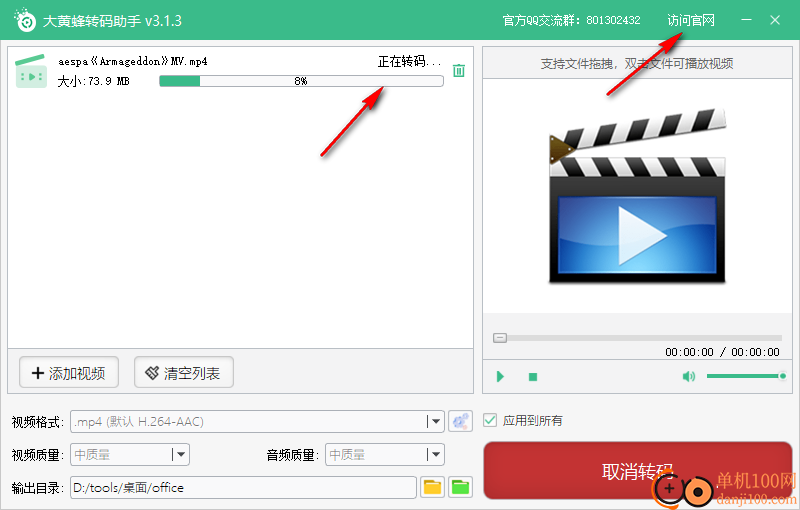Browse output directory with yellow folder icon

point(432,487)
